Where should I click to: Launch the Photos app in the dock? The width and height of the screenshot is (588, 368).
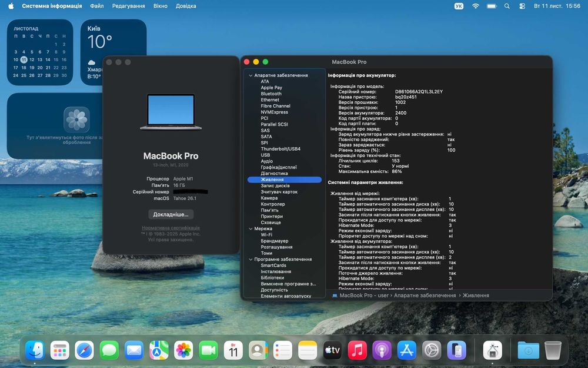point(183,351)
